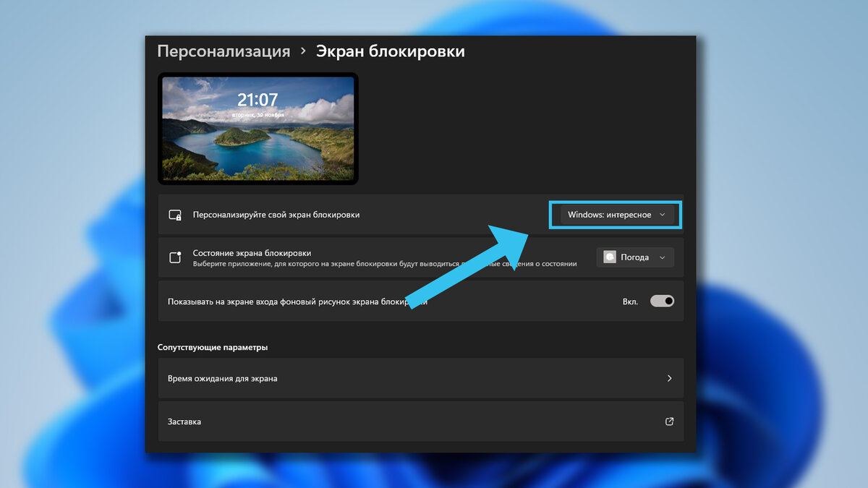Viewport: 868px width, 488px height.
Task: Open the Заставка screensaver settings
Action: point(420,421)
